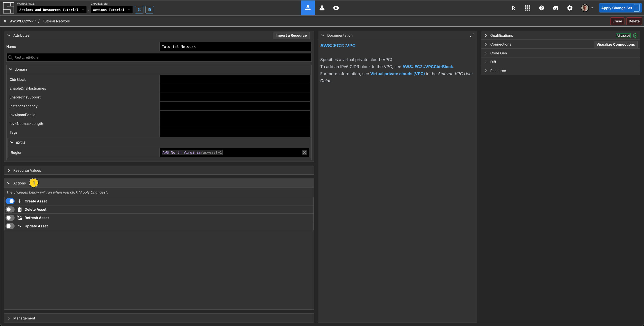
Task: Open the audit eye view icon
Action: 336,8
